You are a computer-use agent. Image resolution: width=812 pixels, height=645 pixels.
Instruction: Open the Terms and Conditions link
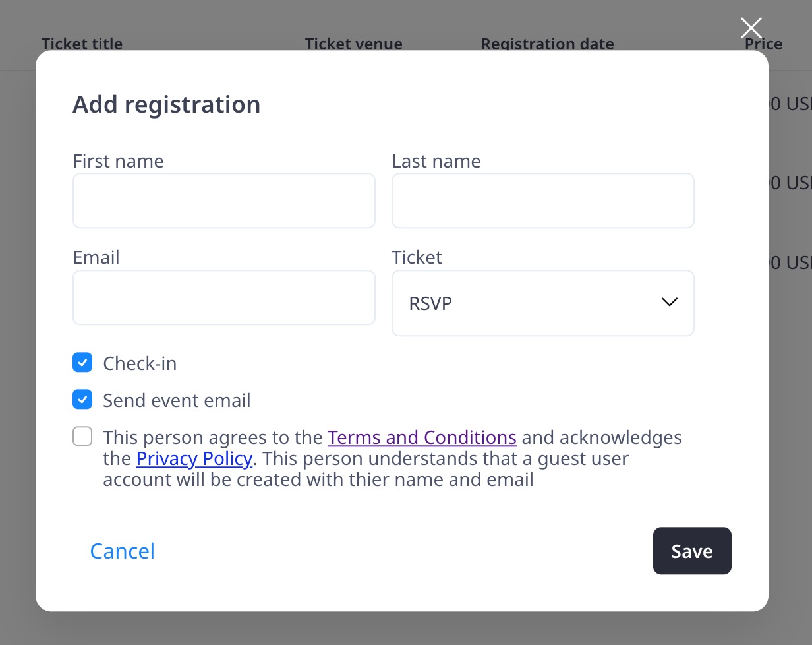click(x=422, y=437)
